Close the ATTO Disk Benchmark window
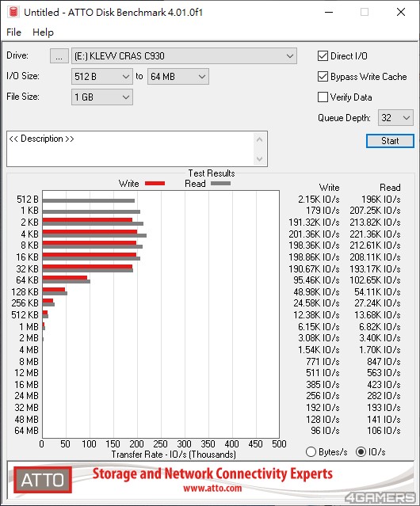Image resolution: width=420 pixels, height=506 pixels. (x=401, y=12)
